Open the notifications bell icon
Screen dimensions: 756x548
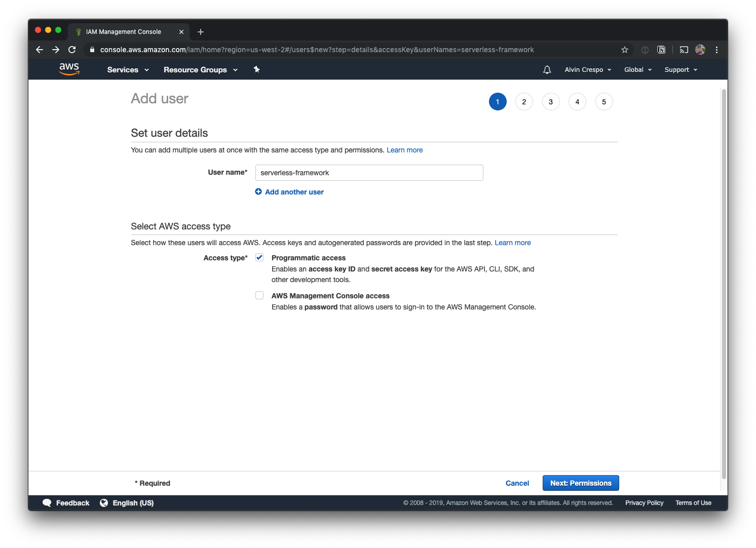pyautogui.click(x=547, y=70)
